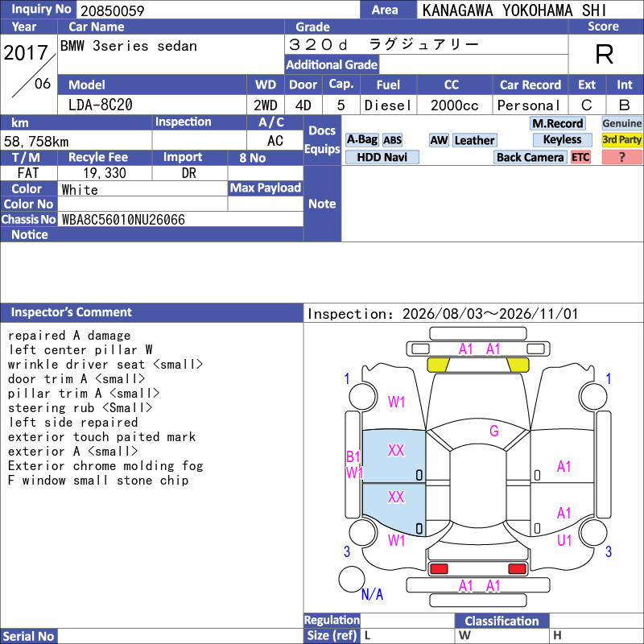The image size is (644, 644).
Task: Click the right red taillight on diagram
Action: 517,569
